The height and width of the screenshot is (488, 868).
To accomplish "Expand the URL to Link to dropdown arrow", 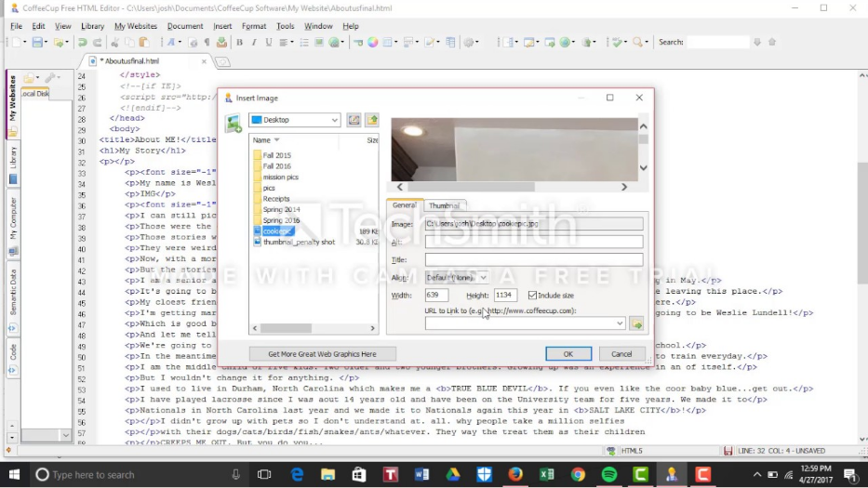I will 620,323.
